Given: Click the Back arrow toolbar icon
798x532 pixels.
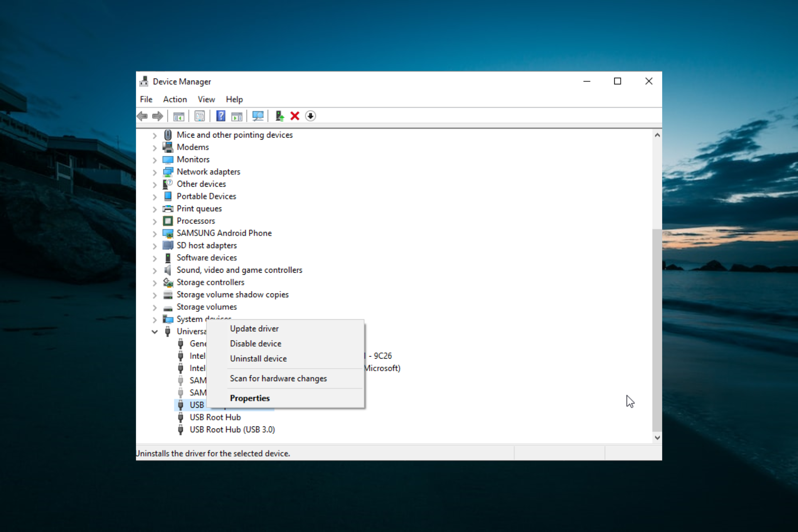Looking at the screenshot, I should point(143,116).
